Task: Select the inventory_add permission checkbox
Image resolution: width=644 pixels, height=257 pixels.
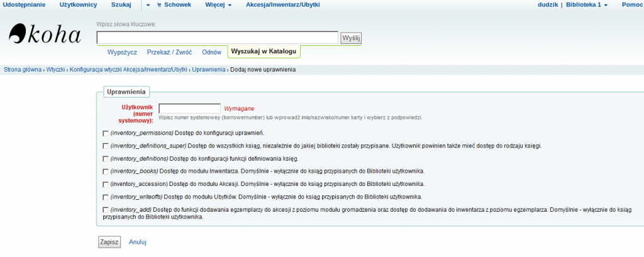Action: point(104,209)
